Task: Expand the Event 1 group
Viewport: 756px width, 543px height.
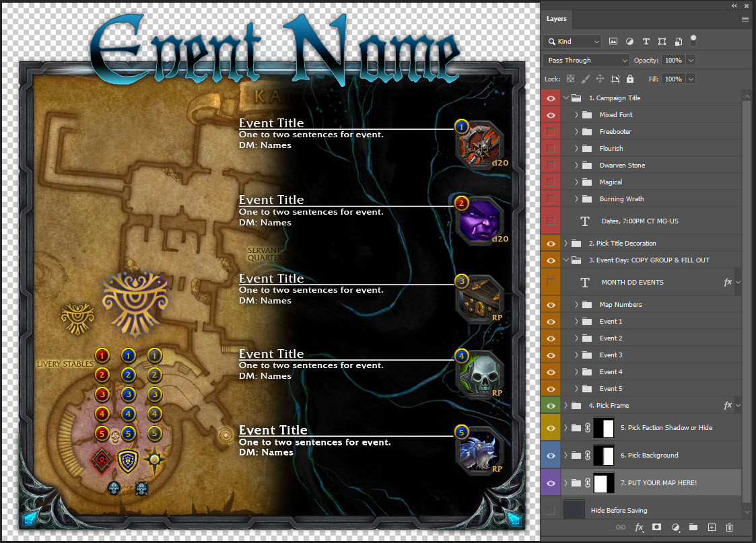Action: click(576, 322)
